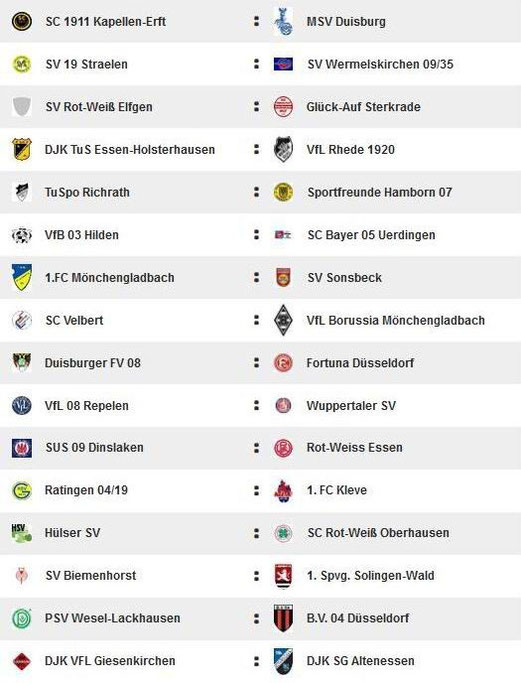Click the Rot-Weiss Essen red crest

(283, 448)
